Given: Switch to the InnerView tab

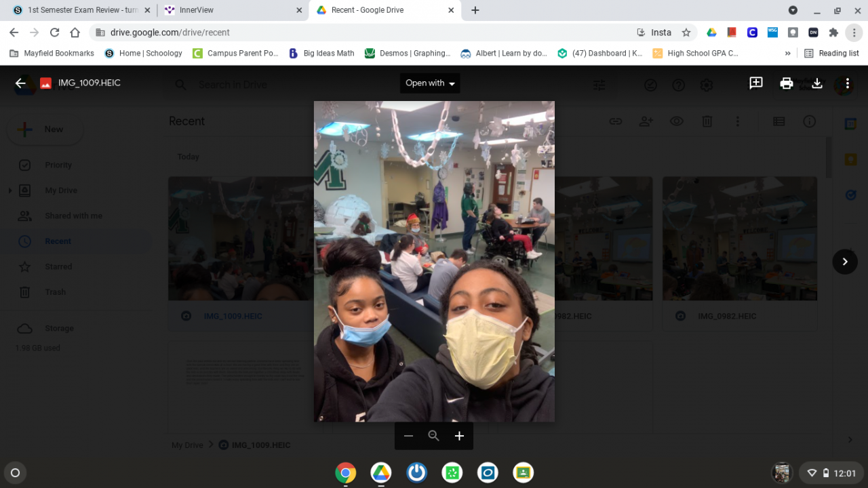Looking at the screenshot, I should click(233, 10).
